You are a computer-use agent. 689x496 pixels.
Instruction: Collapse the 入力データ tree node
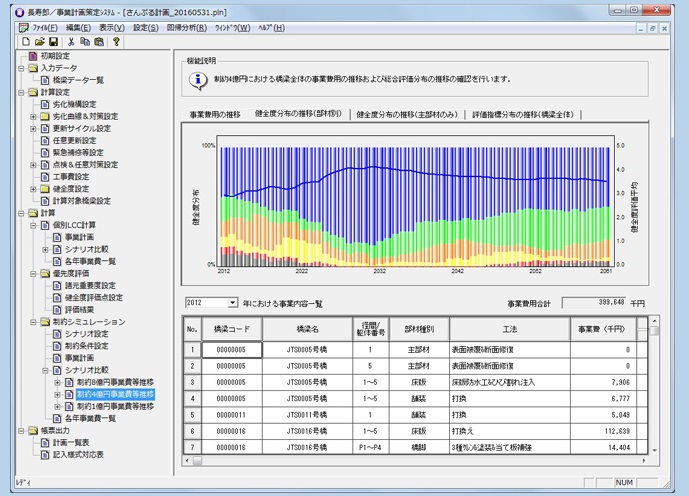coord(21,68)
